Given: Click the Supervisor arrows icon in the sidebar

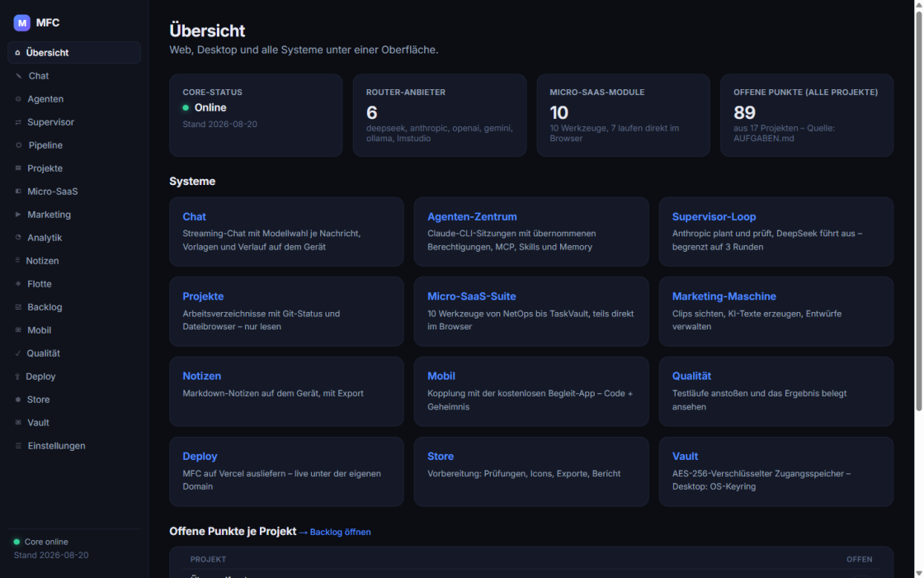Looking at the screenshot, I should (18, 122).
